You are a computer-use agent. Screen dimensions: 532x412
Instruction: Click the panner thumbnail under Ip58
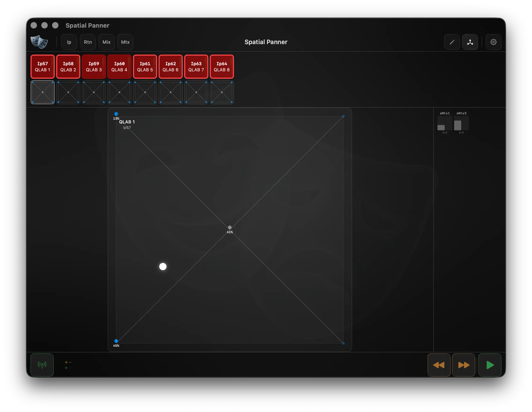coord(68,92)
